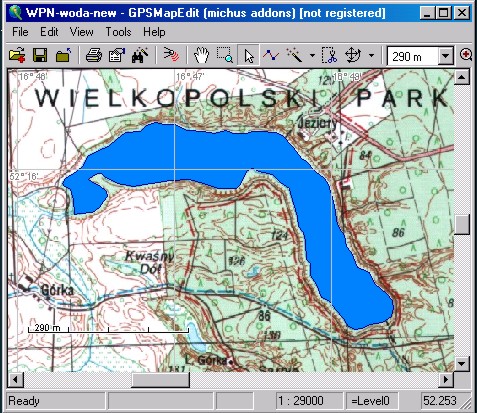
Task: Open the View menu
Action: [x=81, y=32]
